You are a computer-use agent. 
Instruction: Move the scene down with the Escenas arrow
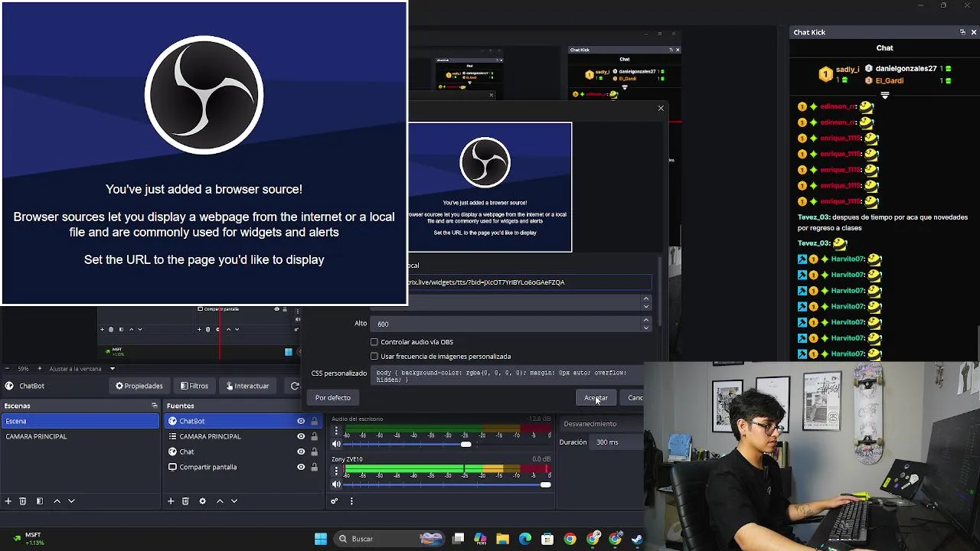71,501
